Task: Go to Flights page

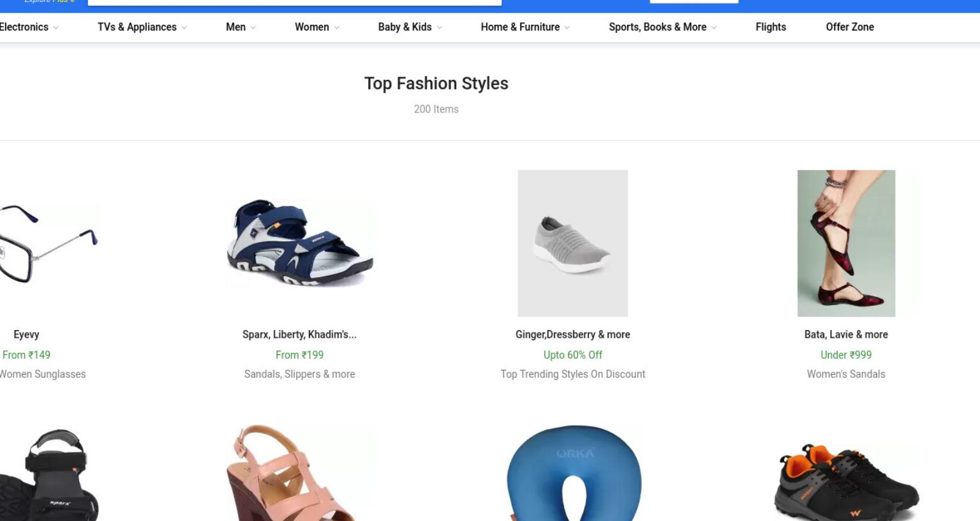Action: coord(771,27)
